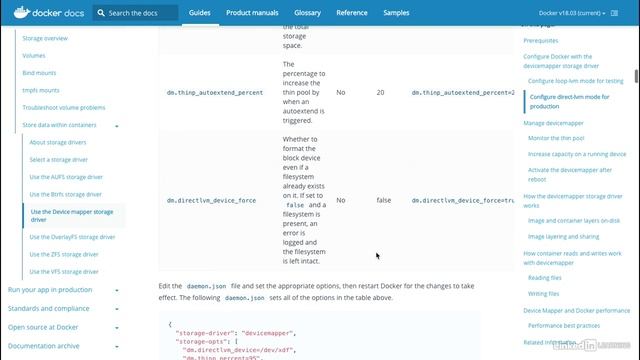Click the "storage-driver" line in code block
The height and width of the screenshot is (360, 640).
pos(236,333)
